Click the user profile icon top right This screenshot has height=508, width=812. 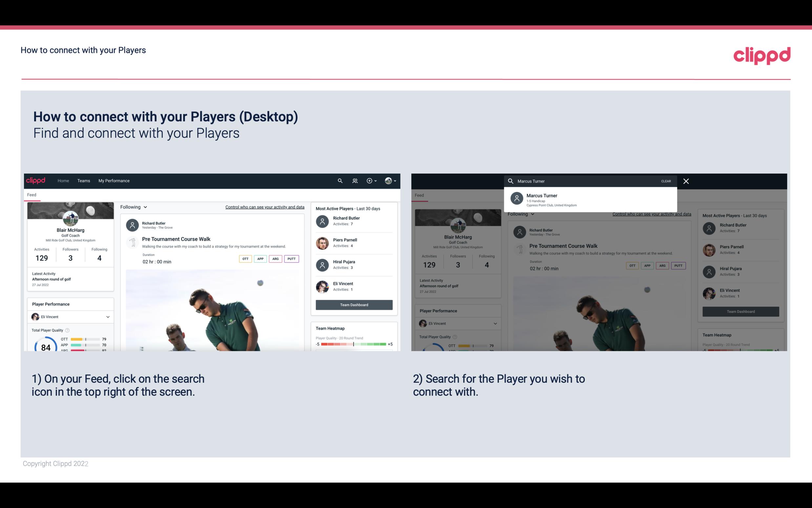pyautogui.click(x=389, y=181)
